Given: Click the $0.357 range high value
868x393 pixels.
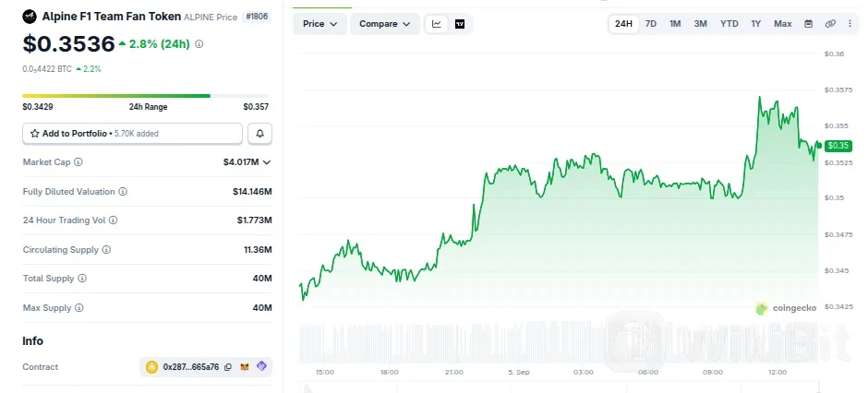Looking at the screenshot, I should coord(256,107).
